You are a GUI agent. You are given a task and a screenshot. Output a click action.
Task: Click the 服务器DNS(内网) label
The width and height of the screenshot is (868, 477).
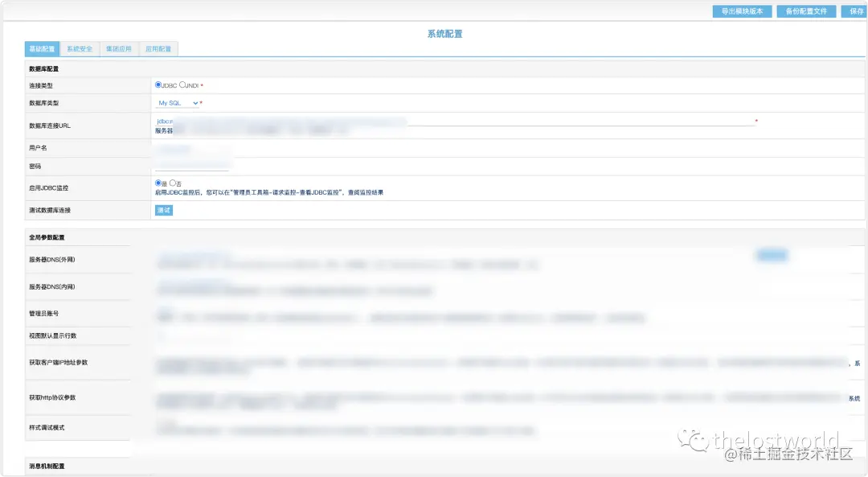point(52,286)
